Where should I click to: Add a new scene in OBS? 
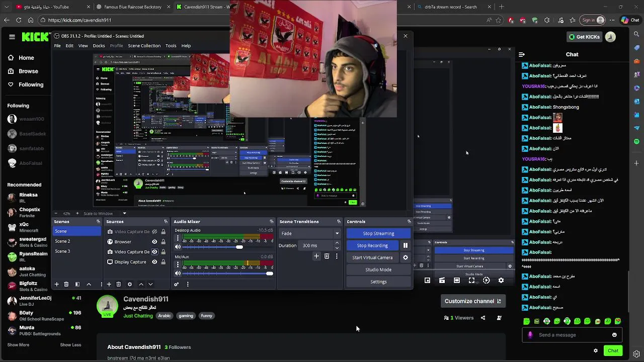56,284
